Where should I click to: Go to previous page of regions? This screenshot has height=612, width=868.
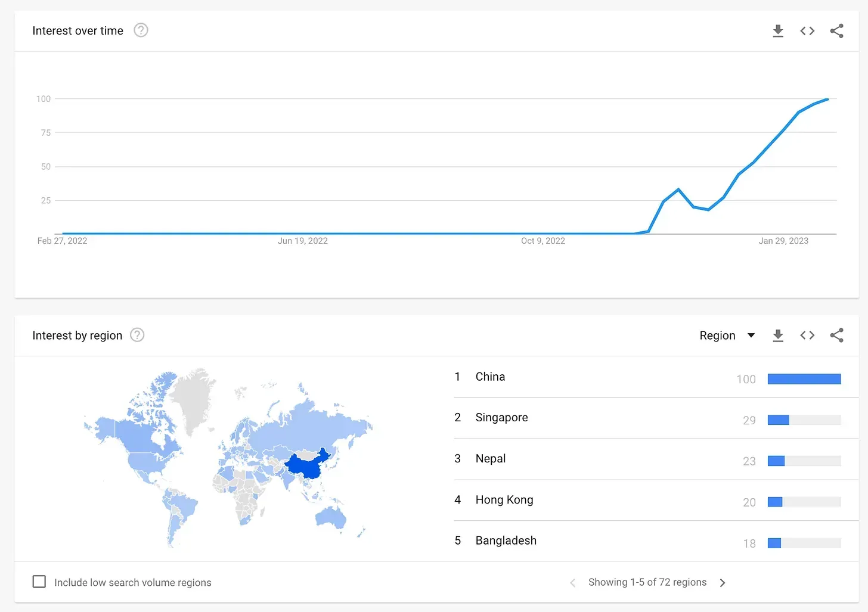[x=572, y=583]
